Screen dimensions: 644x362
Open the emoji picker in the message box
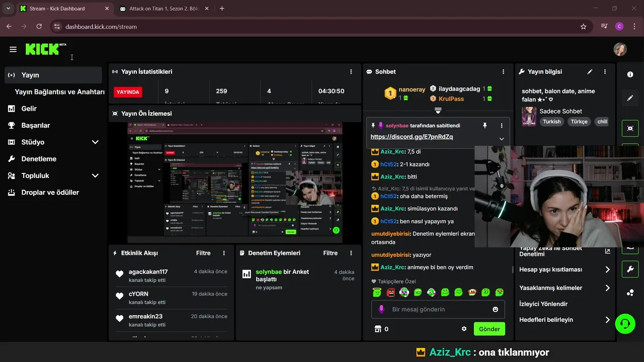pos(495,309)
